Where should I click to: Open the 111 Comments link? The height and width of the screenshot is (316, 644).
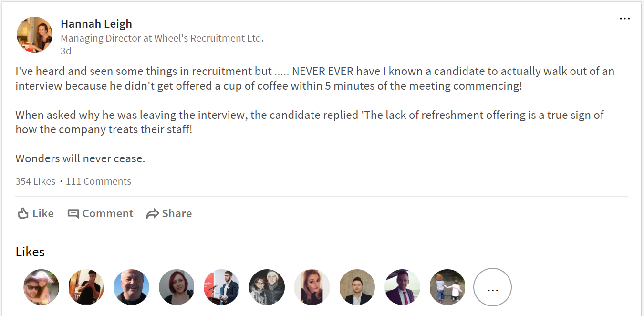pyautogui.click(x=98, y=181)
